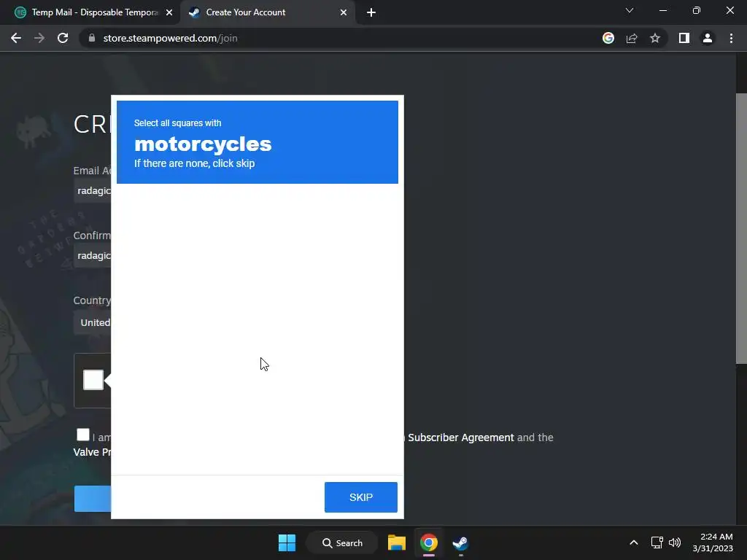Click the volume speaker tray icon
This screenshot has height=560, width=747.
(x=675, y=542)
